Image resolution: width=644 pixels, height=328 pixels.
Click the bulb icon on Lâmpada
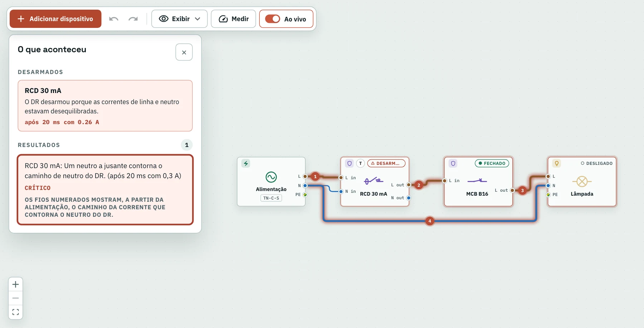[557, 163]
